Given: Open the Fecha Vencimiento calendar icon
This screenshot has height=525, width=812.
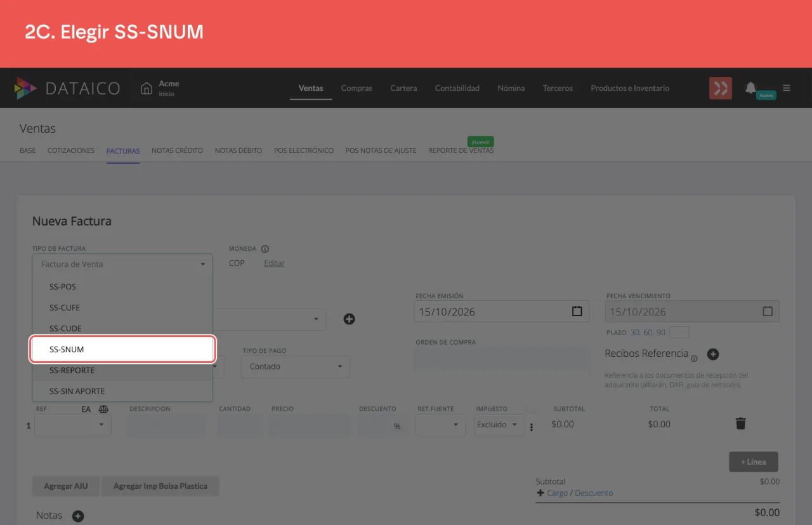Looking at the screenshot, I should (x=768, y=312).
